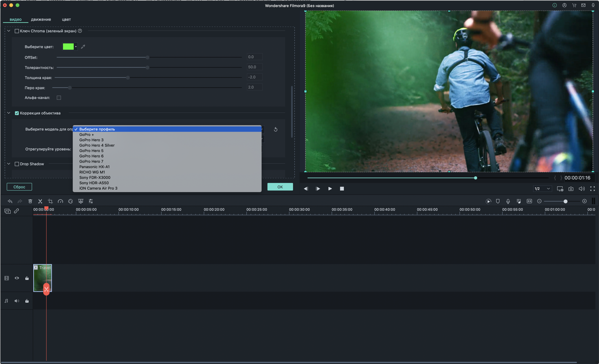Collapse the Ключ Chroma section
Screen dimensions: 599x364
tap(9, 31)
